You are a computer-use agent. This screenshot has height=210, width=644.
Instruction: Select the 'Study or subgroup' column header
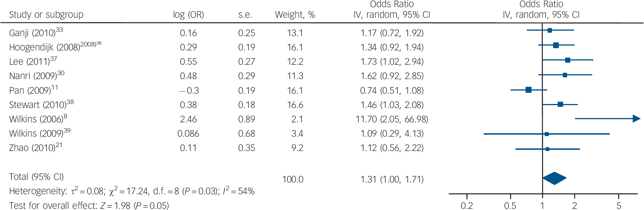(46, 15)
